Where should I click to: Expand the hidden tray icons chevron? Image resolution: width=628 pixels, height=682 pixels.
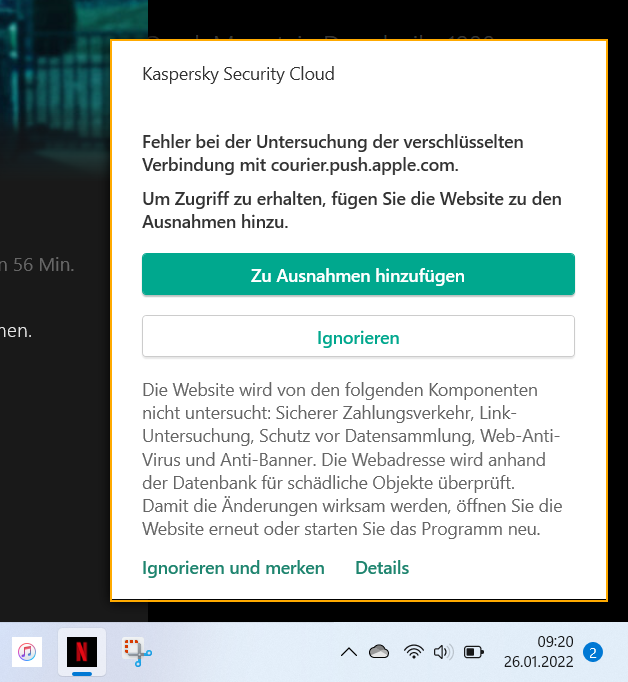coord(348,653)
